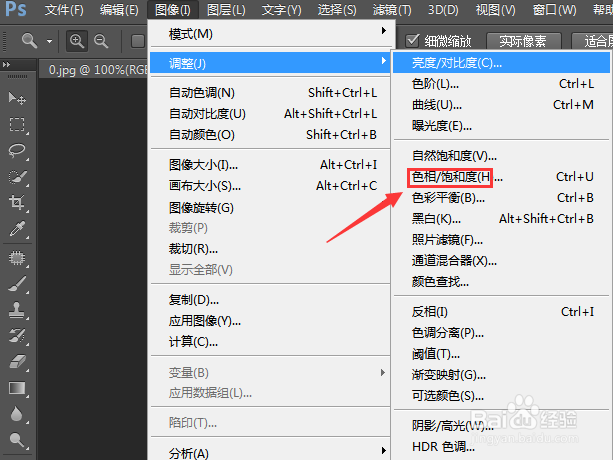
Task: Click the Zoom In magnifier icon
Action: [x=77, y=41]
